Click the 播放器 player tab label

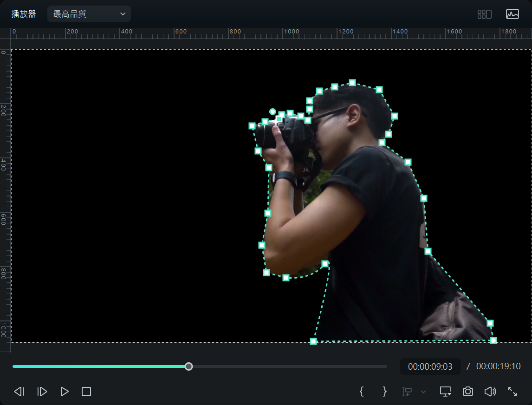click(24, 14)
